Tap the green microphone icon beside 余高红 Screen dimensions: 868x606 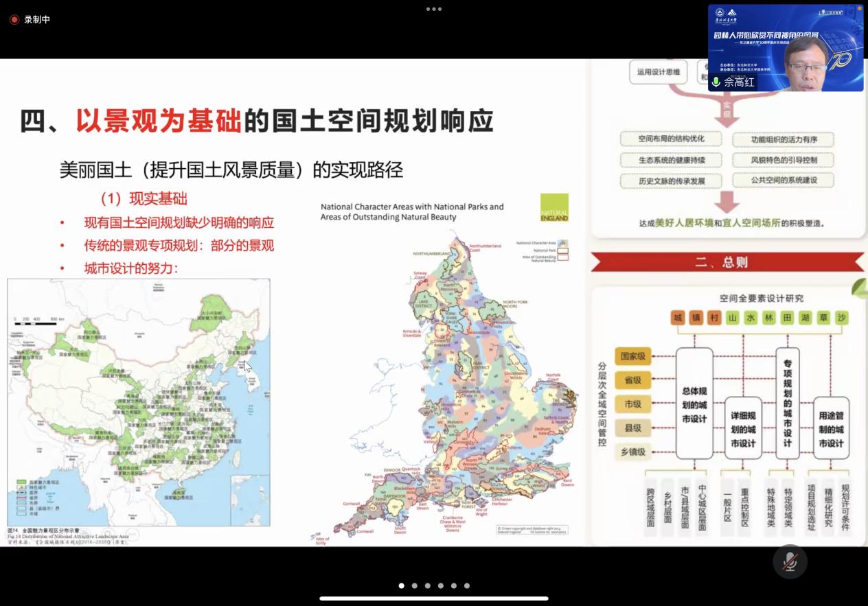point(716,82)
